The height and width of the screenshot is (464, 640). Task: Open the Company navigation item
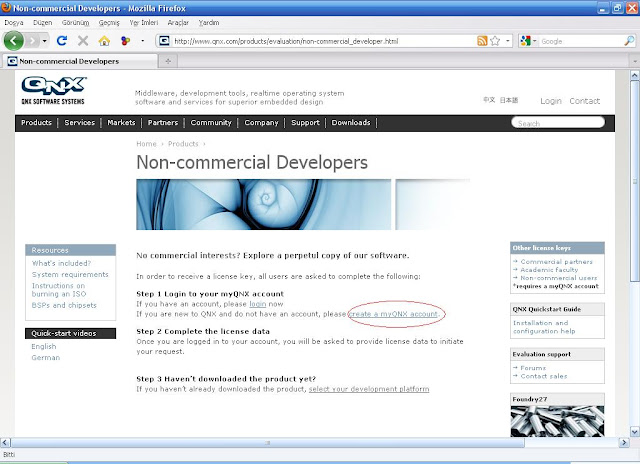[261, 122]
